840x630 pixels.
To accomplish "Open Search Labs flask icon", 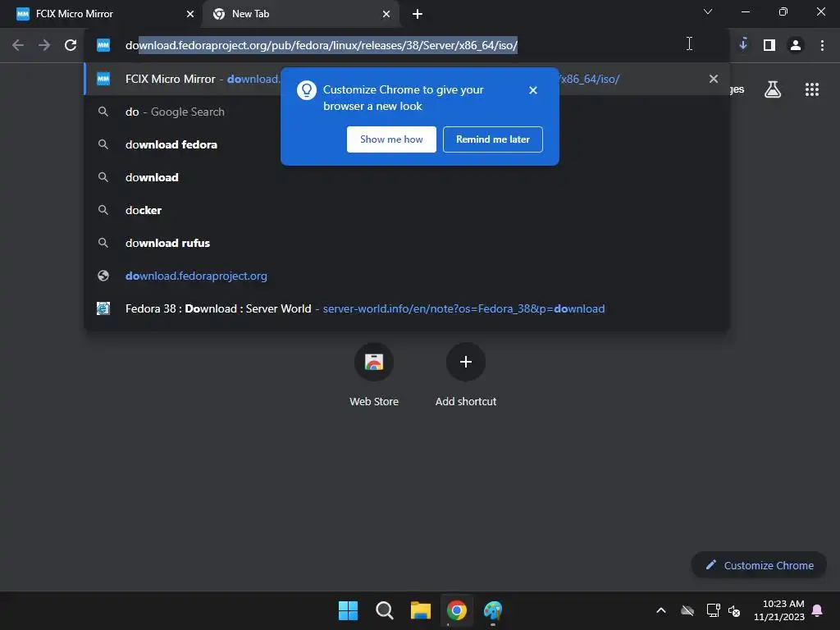I will [x=772, y=89].
